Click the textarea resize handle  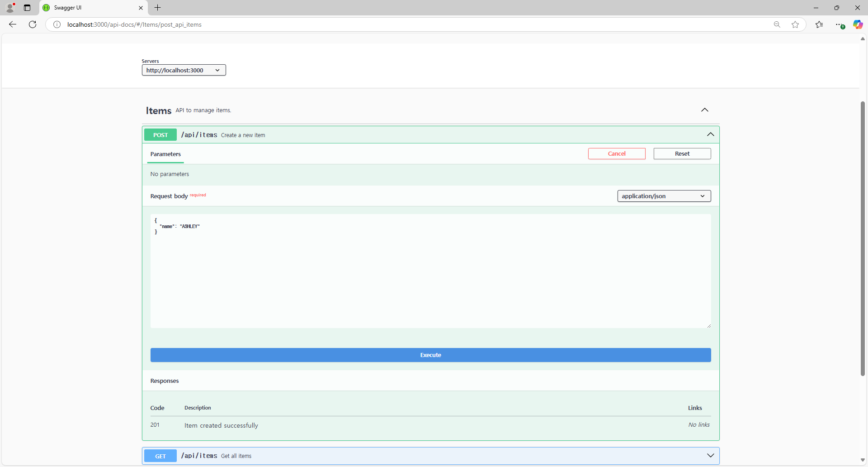tap(708, 326)
